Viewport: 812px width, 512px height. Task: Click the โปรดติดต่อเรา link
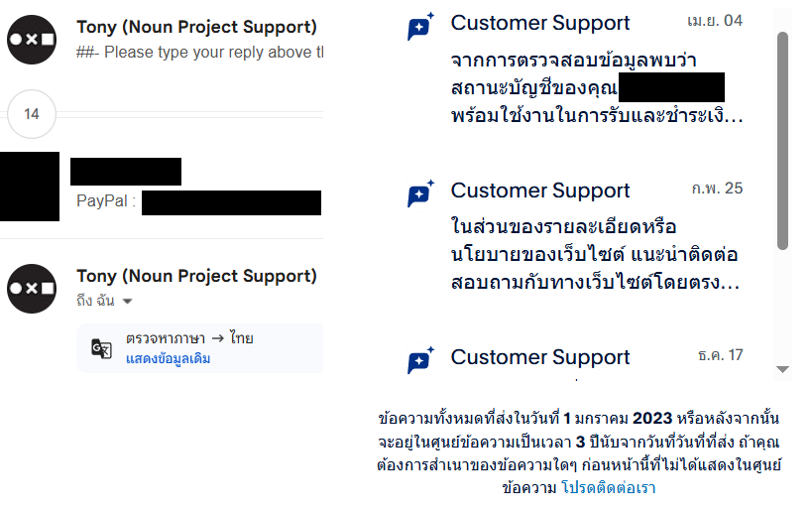click(609, 488)
